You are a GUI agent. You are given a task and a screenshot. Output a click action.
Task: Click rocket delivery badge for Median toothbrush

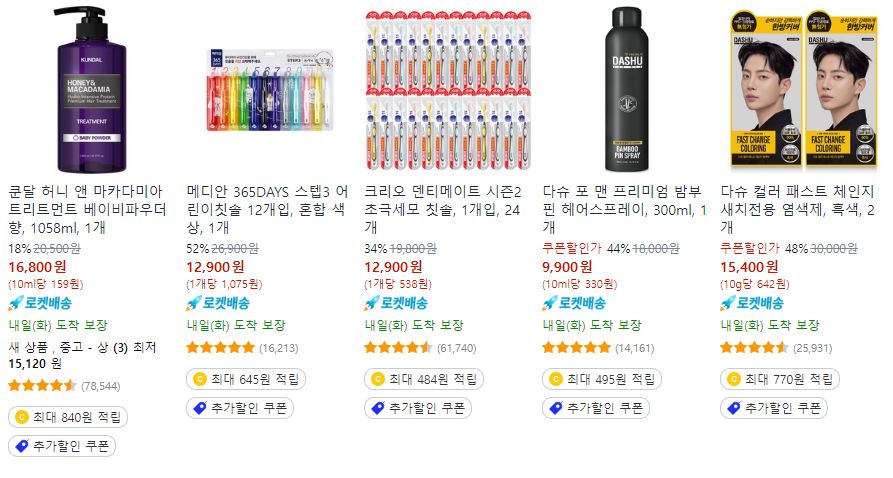pos(218,304)
